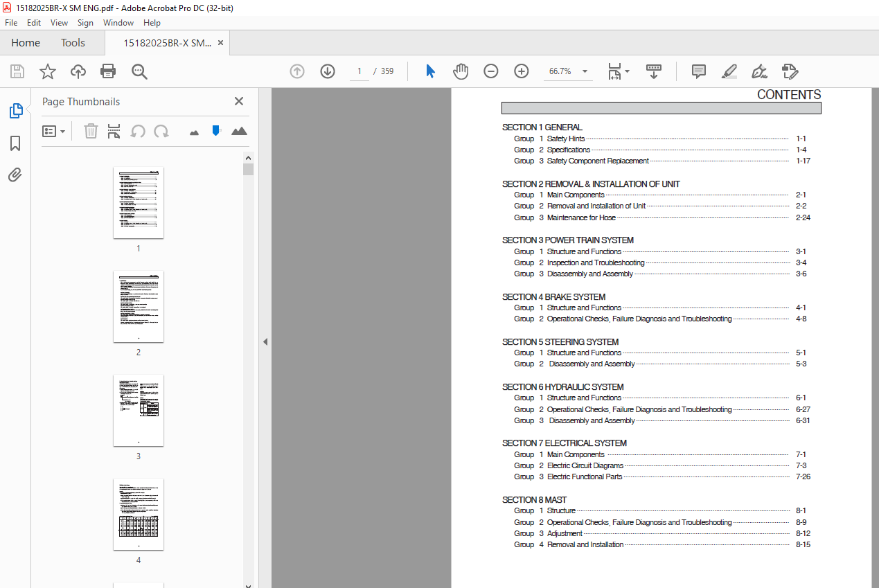Click the send/stamp document icon

[x=790, y=71]
